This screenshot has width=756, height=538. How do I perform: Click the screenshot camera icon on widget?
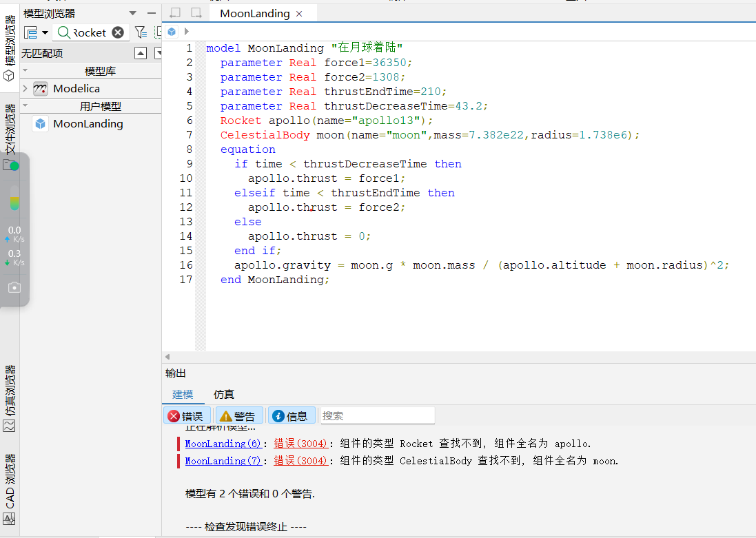[14, 287]
